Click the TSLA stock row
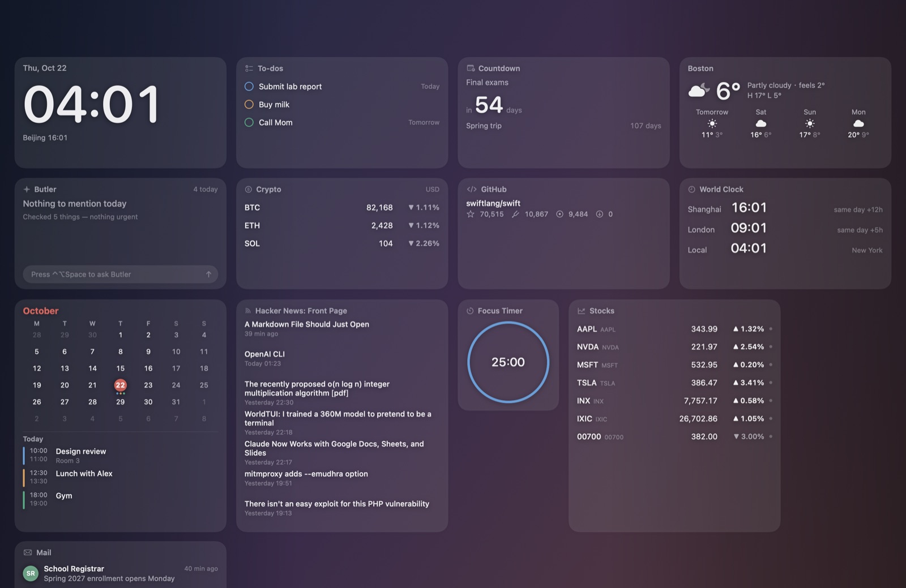 click(674, 383)
